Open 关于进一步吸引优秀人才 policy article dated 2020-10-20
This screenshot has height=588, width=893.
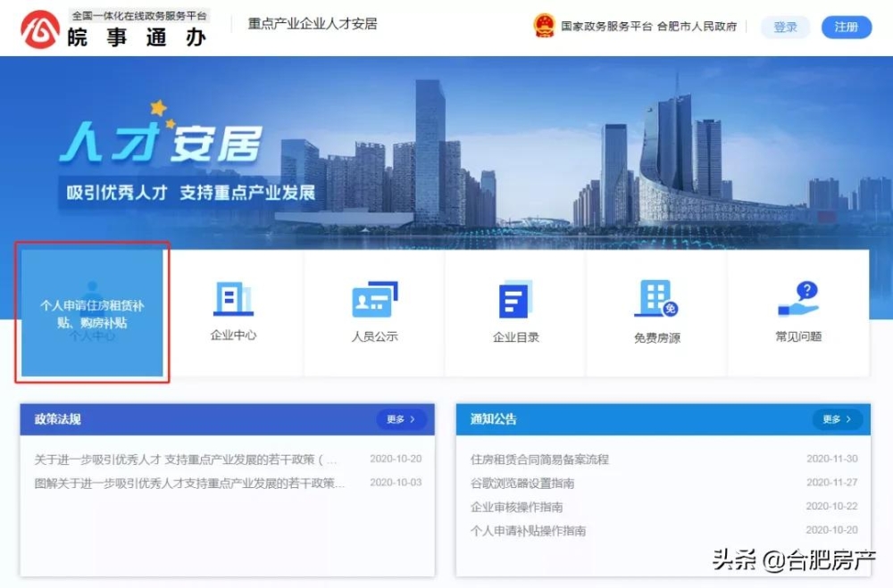186,459
